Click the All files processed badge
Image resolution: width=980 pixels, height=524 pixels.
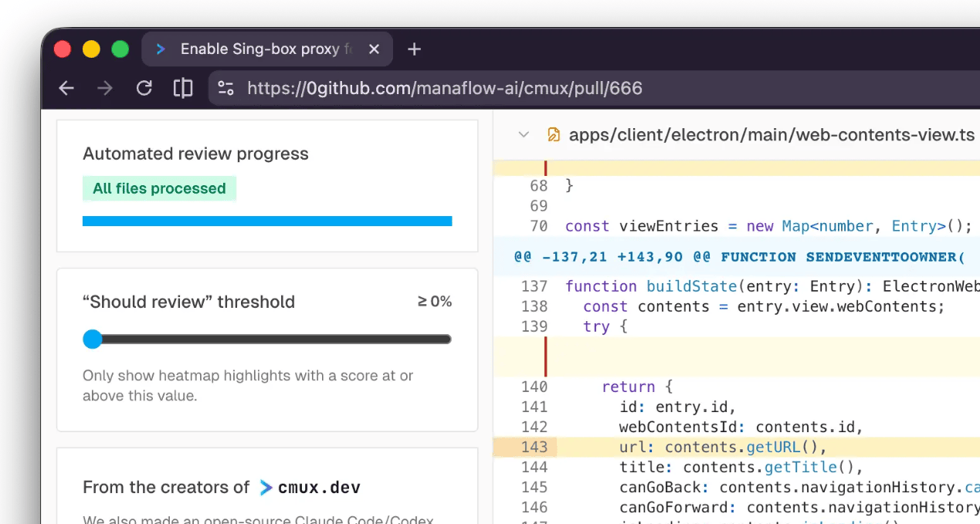pyautogui.click(x=159, y=188)
